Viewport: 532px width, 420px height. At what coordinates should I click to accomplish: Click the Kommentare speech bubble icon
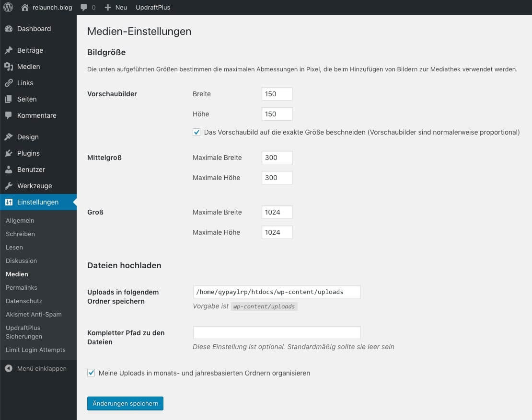point(10,115)
